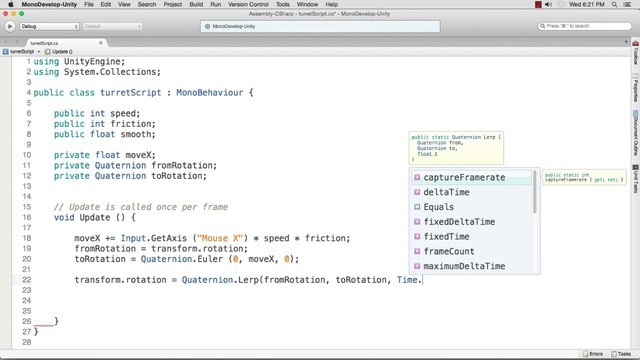Click 'public float smooth;' on line 8

coord(104,134)
